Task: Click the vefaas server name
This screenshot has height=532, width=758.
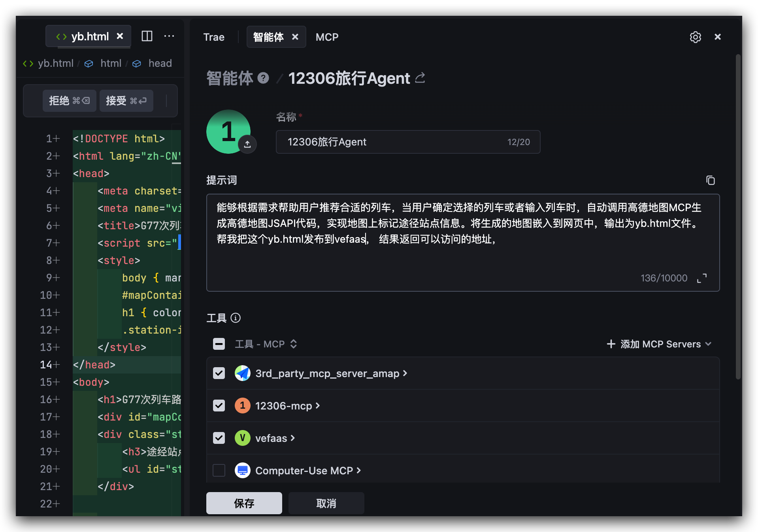Action: [x=271, y=438]
